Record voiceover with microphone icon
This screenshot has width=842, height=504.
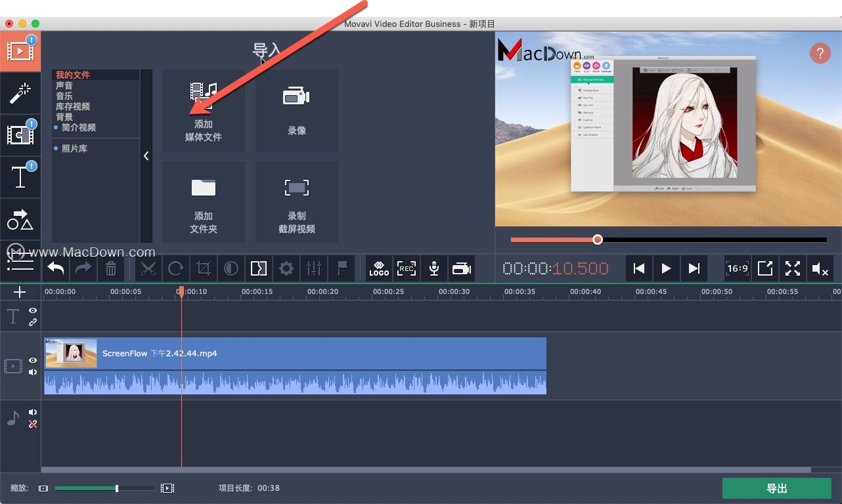pos(434,268)
